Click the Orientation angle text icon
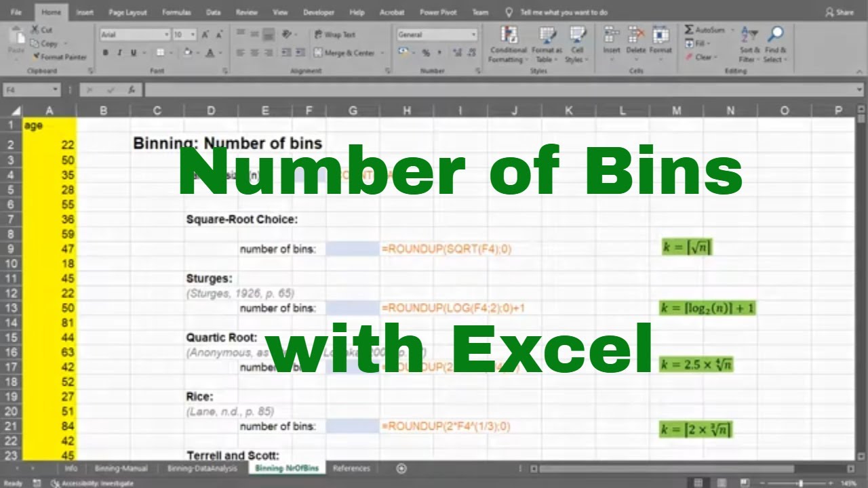This screenshot has height=488, width=868. click(287, 34)
